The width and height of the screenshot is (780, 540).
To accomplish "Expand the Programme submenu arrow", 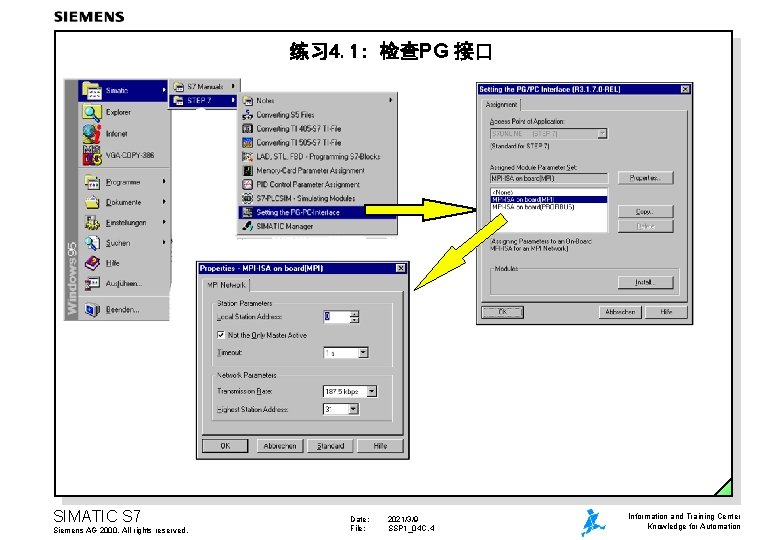I will click(x=164, y=182).
